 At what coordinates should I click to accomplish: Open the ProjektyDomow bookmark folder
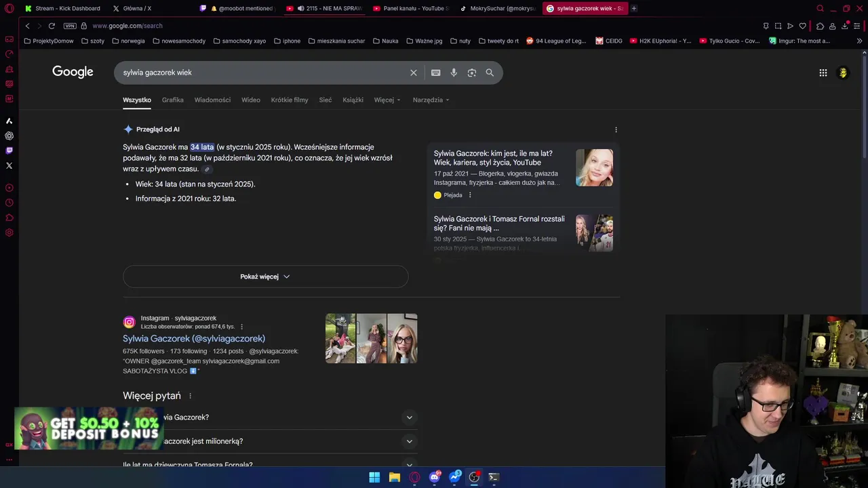[49, 41]
